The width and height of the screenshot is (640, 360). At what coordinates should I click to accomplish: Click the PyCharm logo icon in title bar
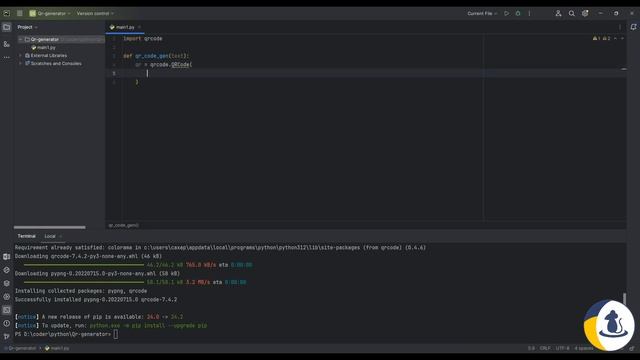(7, 13)
